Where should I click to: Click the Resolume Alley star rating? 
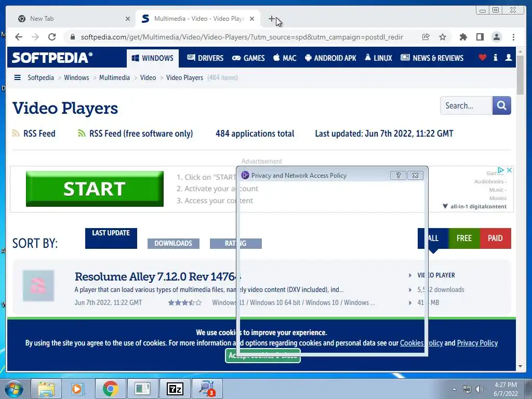184,302
